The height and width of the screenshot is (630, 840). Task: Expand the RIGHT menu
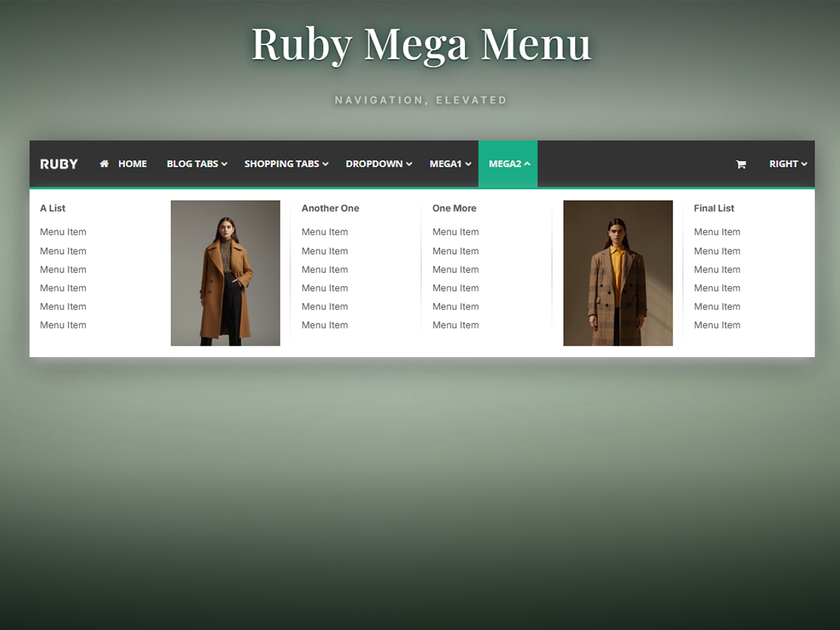pyautogui.click(x=787, y=164)
